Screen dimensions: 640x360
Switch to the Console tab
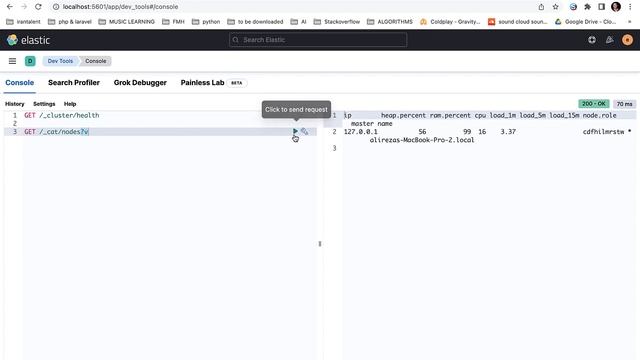[x=20, y=82]
